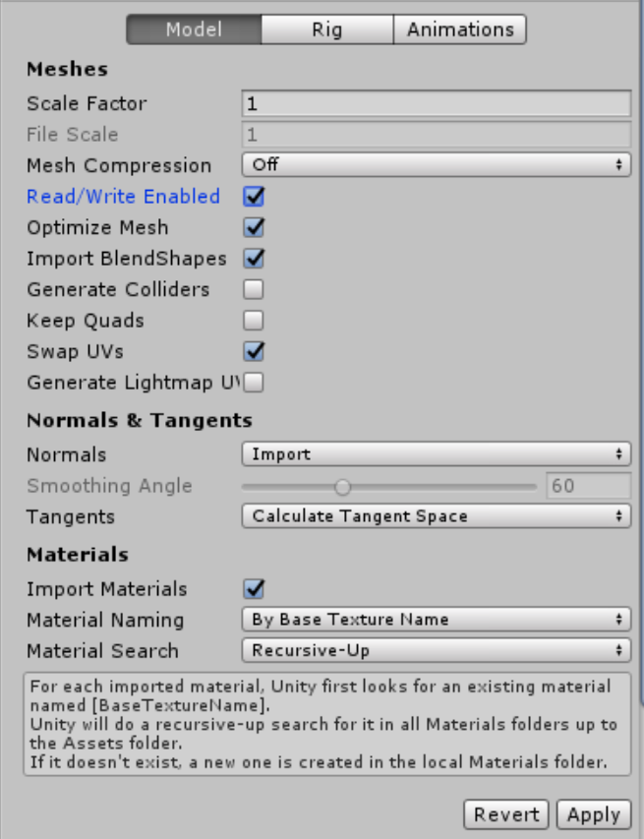Image resolution: width=644 pixels, height=839 pixels.
Task: Click the Smoothing Angle slider handle
Action: click(342, 486)
